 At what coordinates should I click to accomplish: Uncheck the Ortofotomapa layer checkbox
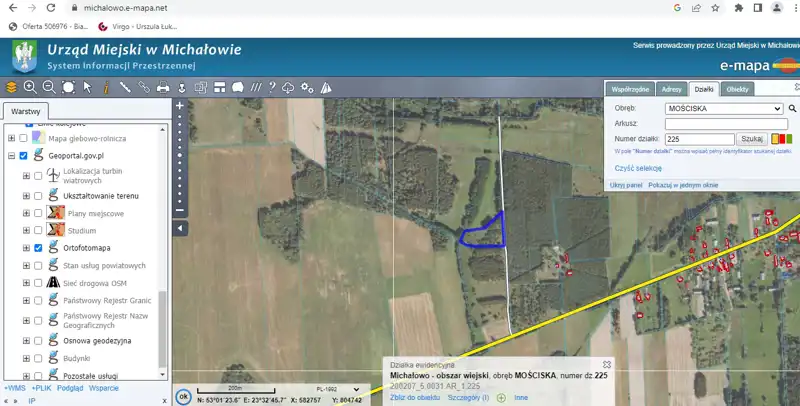click(x=38, y=247)
